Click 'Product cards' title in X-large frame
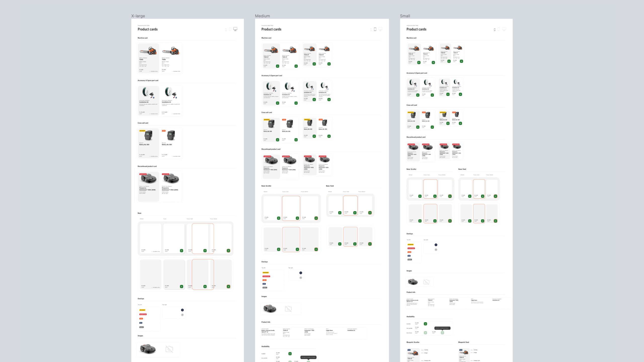The height and width of the screenshot is (362, 644). click(x=148, y=29)
